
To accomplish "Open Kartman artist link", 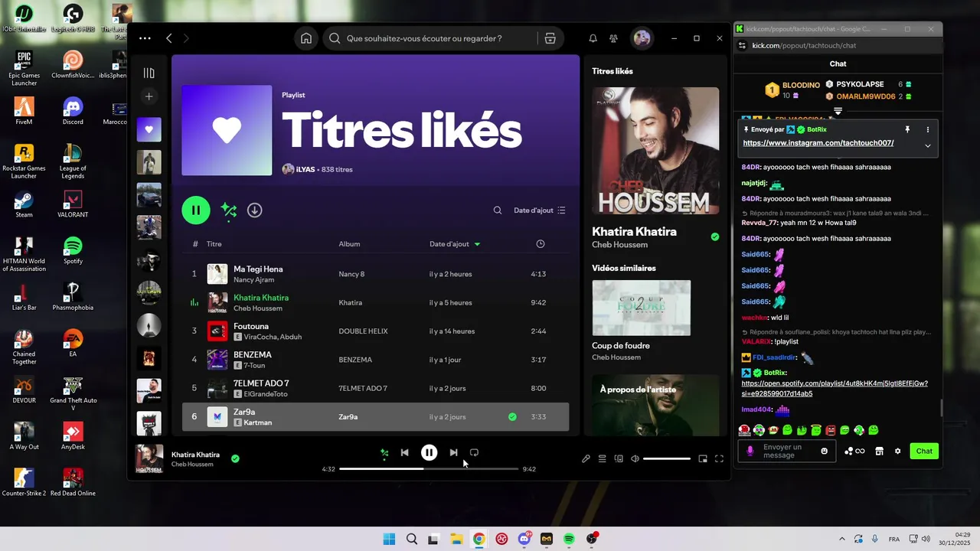I will pyautogui.click(x=257, y=422).
